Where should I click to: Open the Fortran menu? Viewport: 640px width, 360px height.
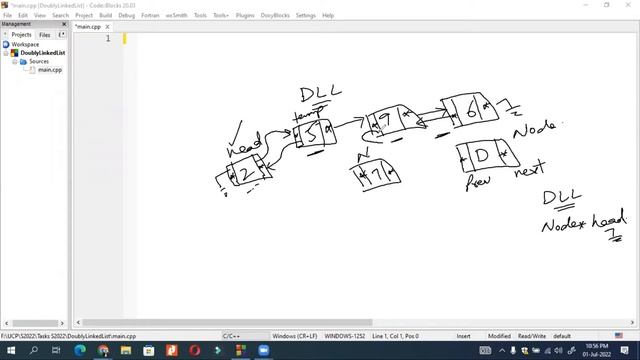pyautogui.click(x=150, y=15)
